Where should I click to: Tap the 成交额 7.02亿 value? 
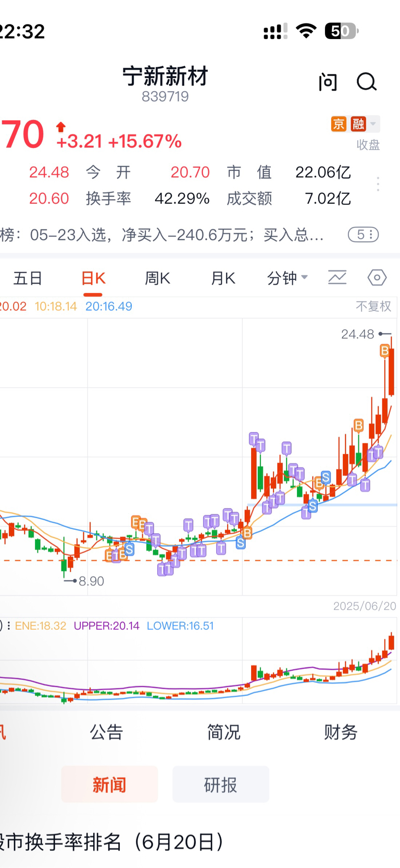coord(328,199)
